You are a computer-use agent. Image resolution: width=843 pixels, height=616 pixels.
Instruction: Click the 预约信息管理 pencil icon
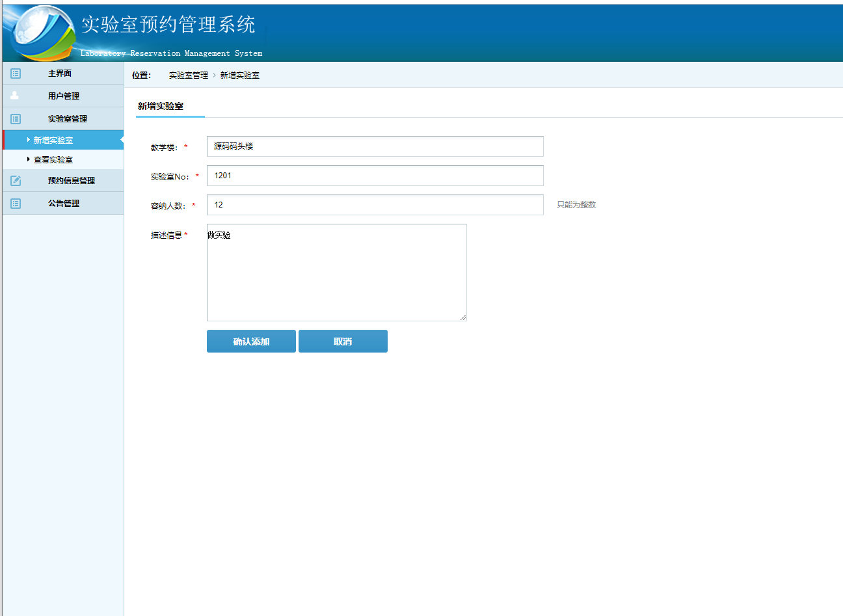(15, 180)
